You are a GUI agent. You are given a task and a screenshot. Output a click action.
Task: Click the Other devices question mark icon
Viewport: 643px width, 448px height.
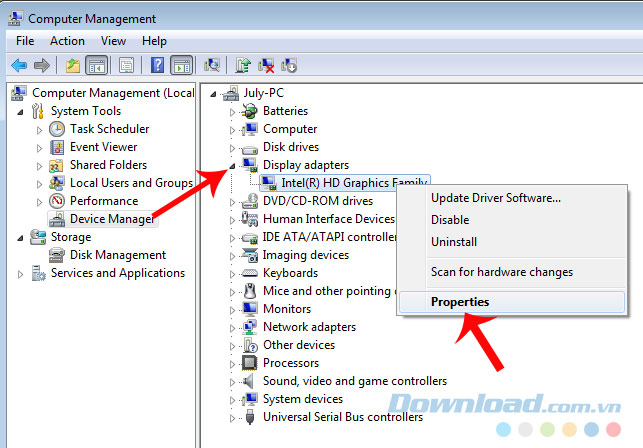pyautogui.click(x=249, y=345)
